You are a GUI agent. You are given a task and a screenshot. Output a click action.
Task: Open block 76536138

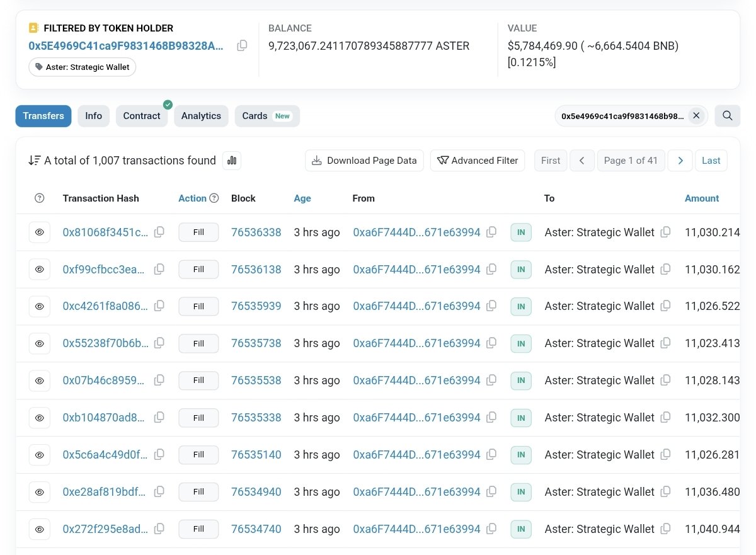point(256,270)
